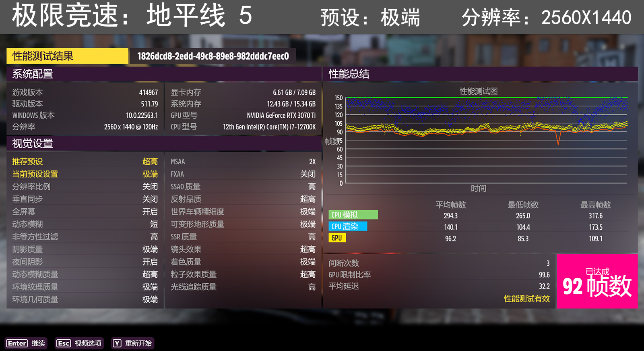Click the 性能测试图 performance graph
This screenshot has width=644, height=351.
[x=487, y=140]
